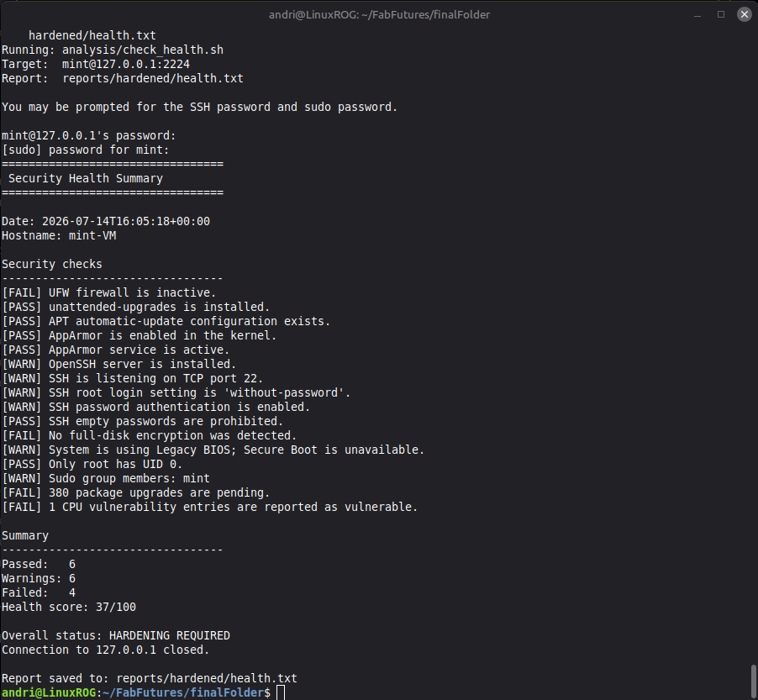Close the terminal window

[x=744, y=14]
